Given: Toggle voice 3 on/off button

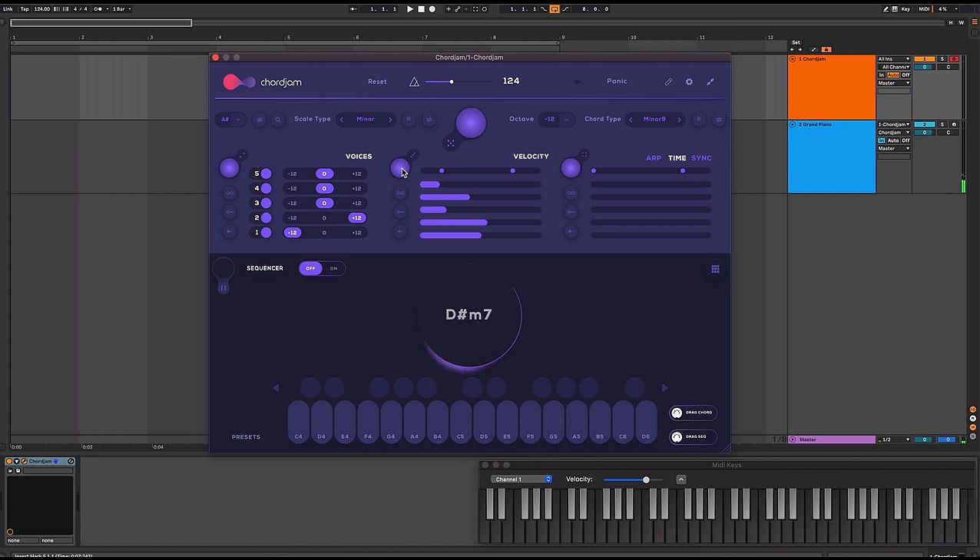Looking at the screenshot, I should (x=266, y=203).
